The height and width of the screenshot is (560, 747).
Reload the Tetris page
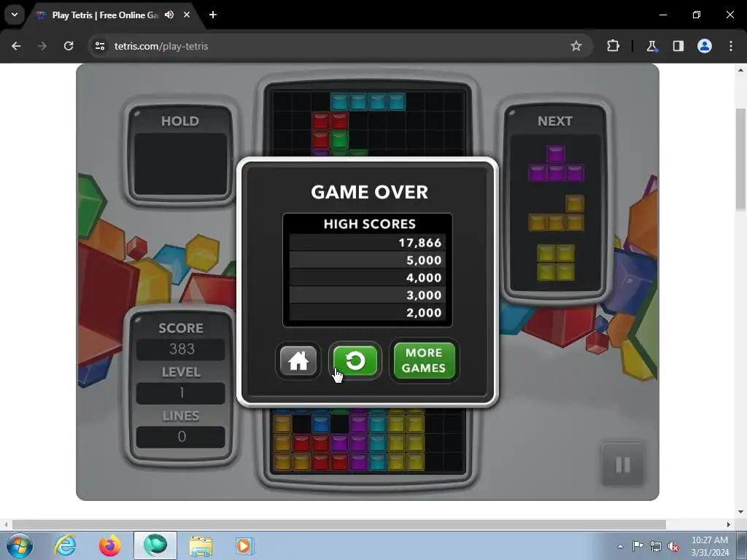(x=69, y=46)
